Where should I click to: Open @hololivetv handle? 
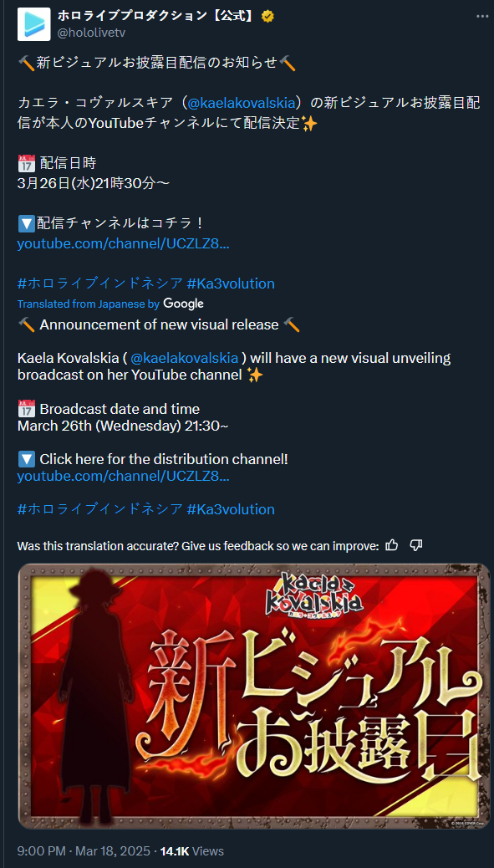pyautogui.click(x=91, y=33)
